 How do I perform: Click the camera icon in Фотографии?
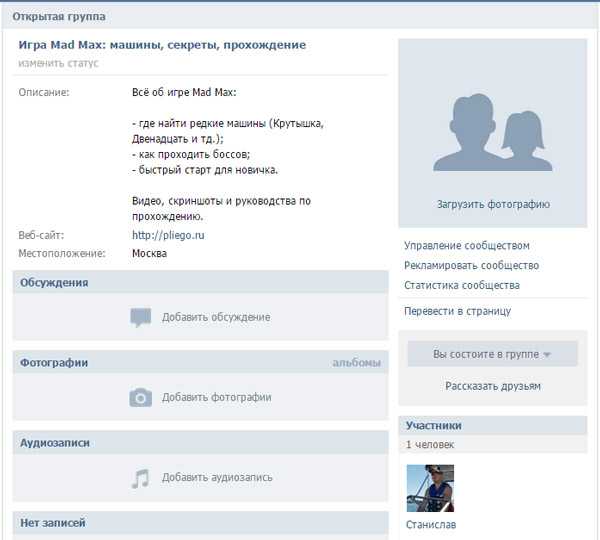(x=140, y=398)
